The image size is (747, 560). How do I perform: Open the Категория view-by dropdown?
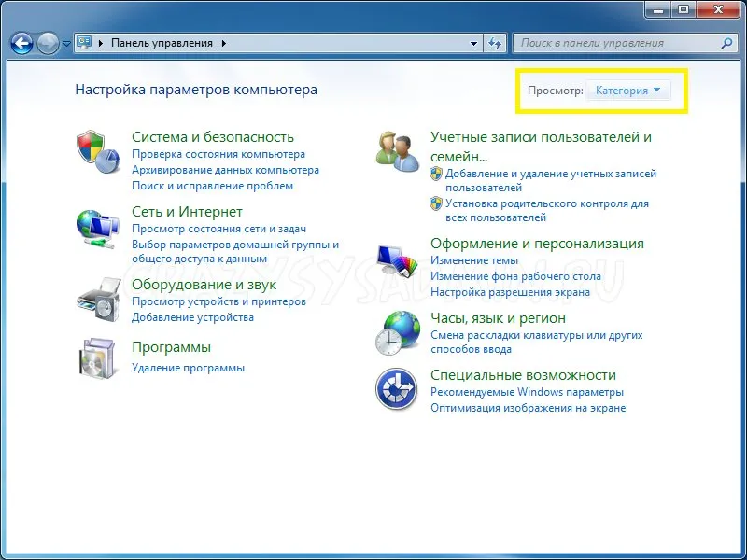[627, 91]
